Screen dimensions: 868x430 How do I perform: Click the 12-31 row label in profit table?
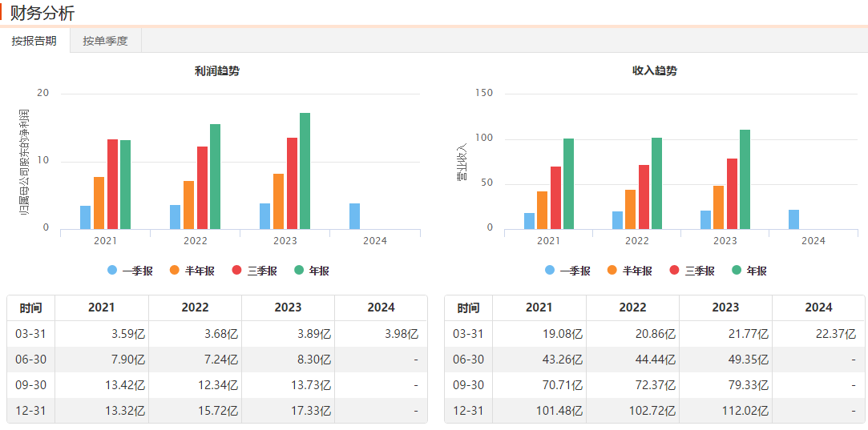coord(30,411)
